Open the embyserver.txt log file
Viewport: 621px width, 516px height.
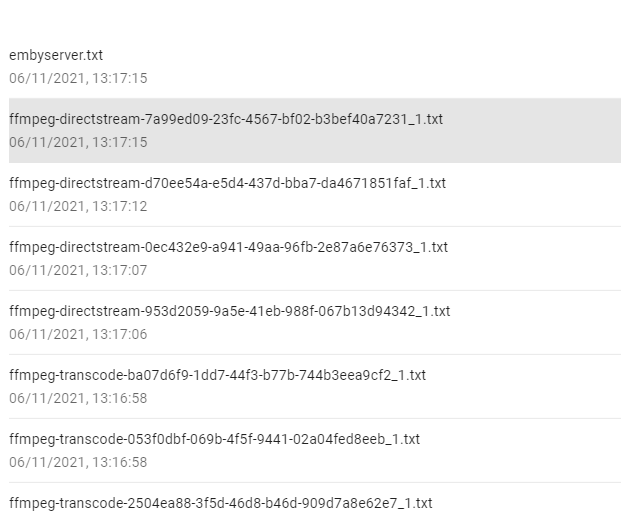click(56, 56)
